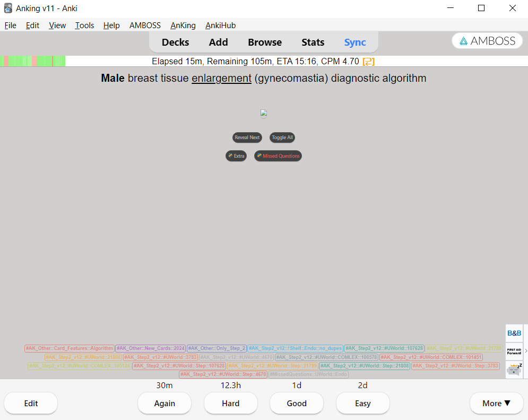Screen dimensions: 528x420
Task: Click the AMBOSS logo button
Action: (487, 41)
